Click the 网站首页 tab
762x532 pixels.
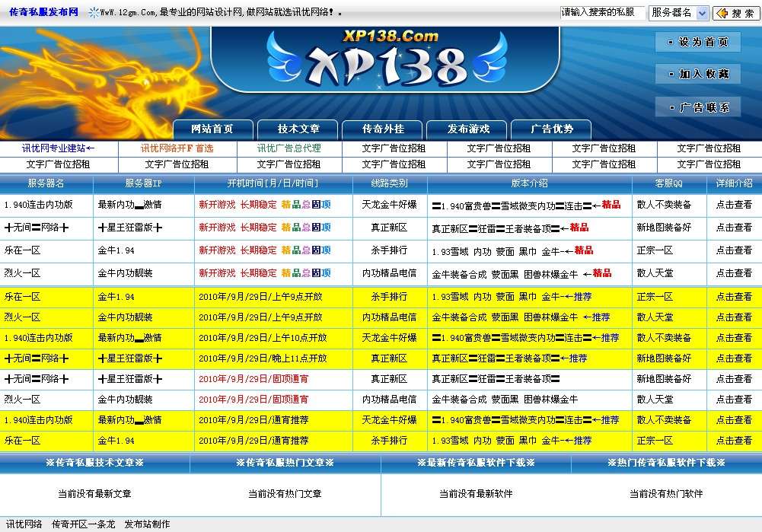click(x=214, y=129)
